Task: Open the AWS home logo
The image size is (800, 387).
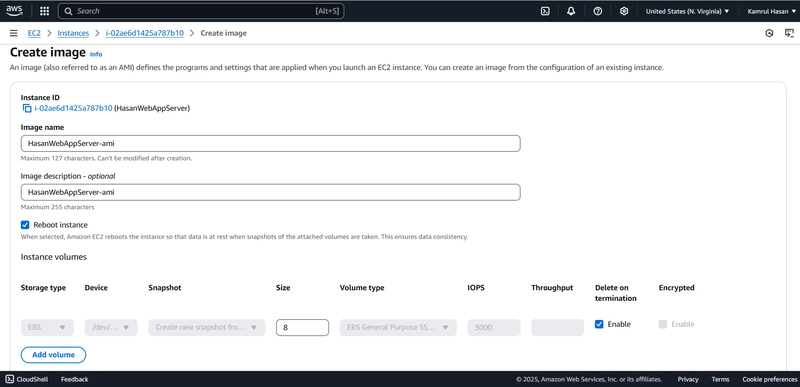Action: click(x=14, y=11)
